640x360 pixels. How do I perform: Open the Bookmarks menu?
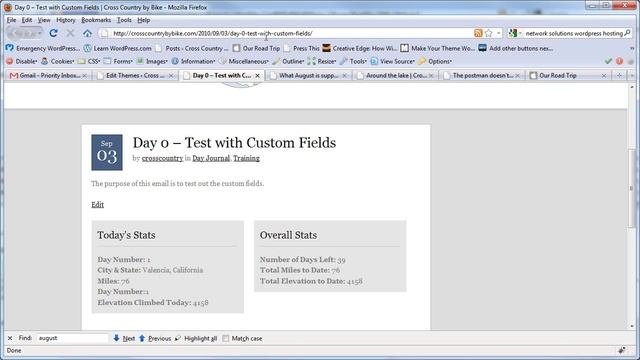tap(96, 20)
